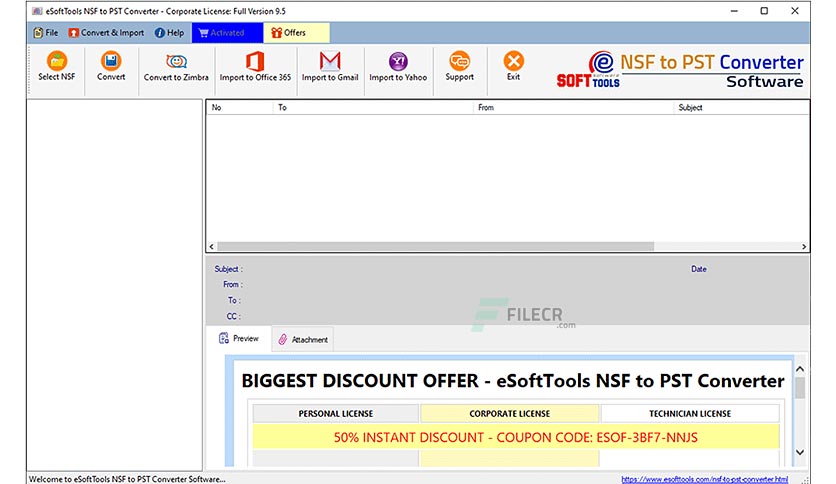Switch to the Attachment tab

pos(303,340)
